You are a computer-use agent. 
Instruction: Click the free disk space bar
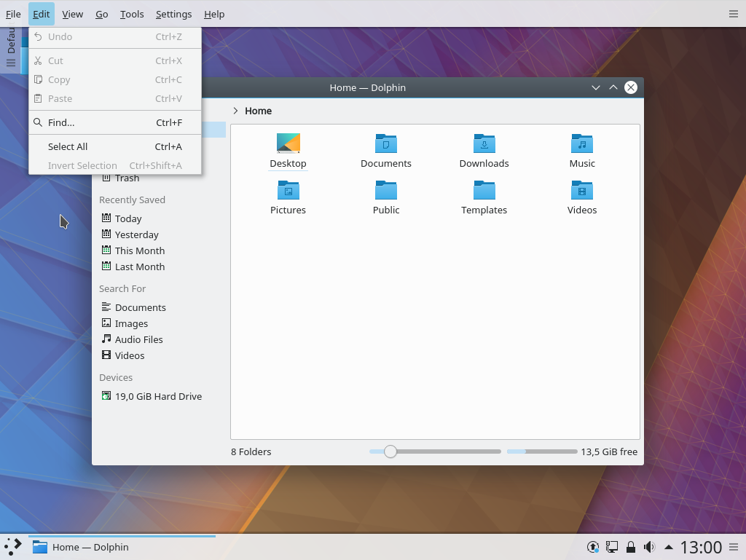pos(542,451)
